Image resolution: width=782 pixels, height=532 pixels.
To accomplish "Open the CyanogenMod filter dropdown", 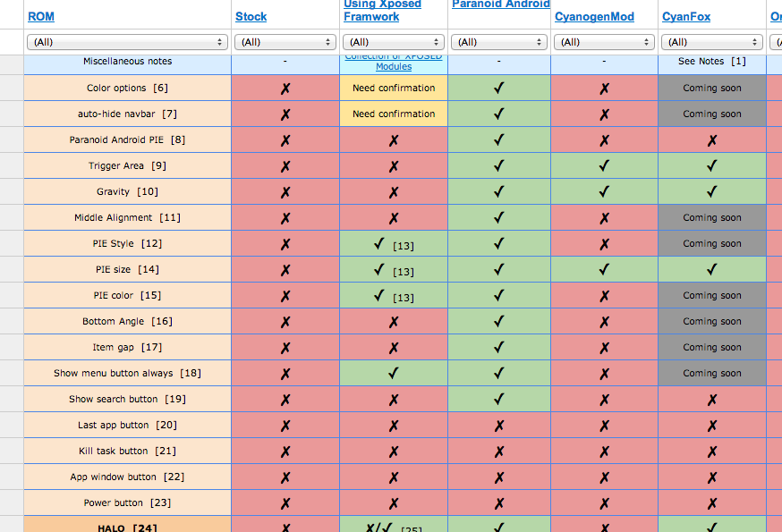I will pos(605,42).
